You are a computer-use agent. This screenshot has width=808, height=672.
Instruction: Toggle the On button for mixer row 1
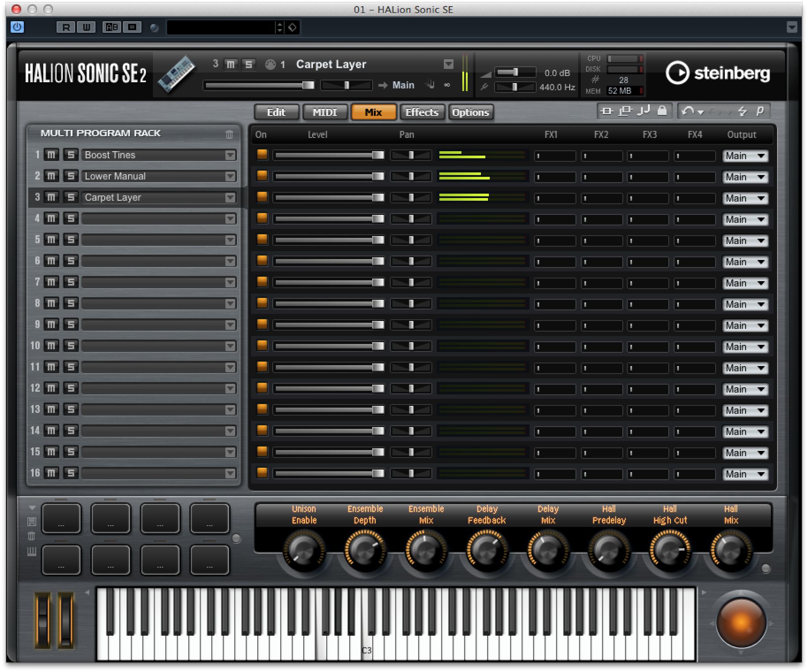pos(262,154)
